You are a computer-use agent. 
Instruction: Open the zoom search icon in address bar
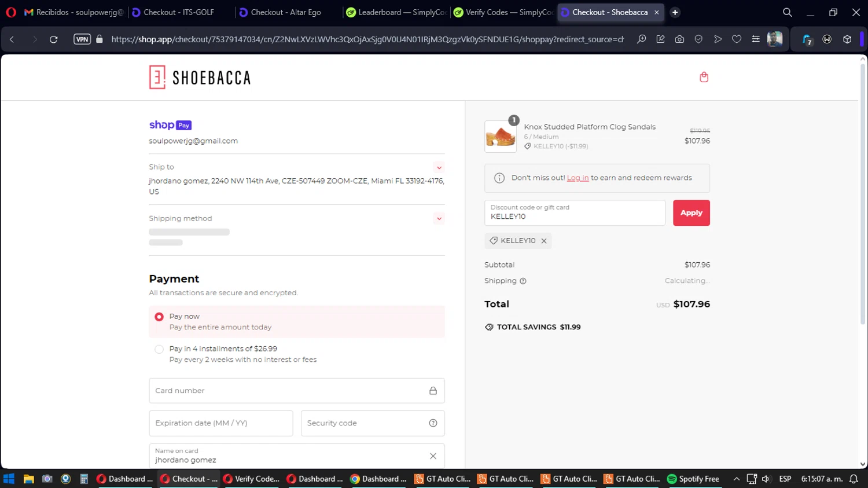tap(641, 39)
